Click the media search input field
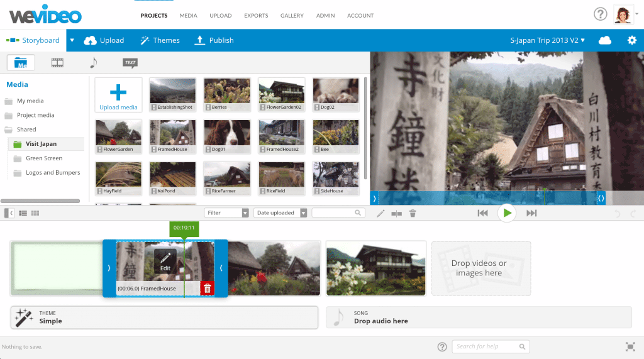 338,213
